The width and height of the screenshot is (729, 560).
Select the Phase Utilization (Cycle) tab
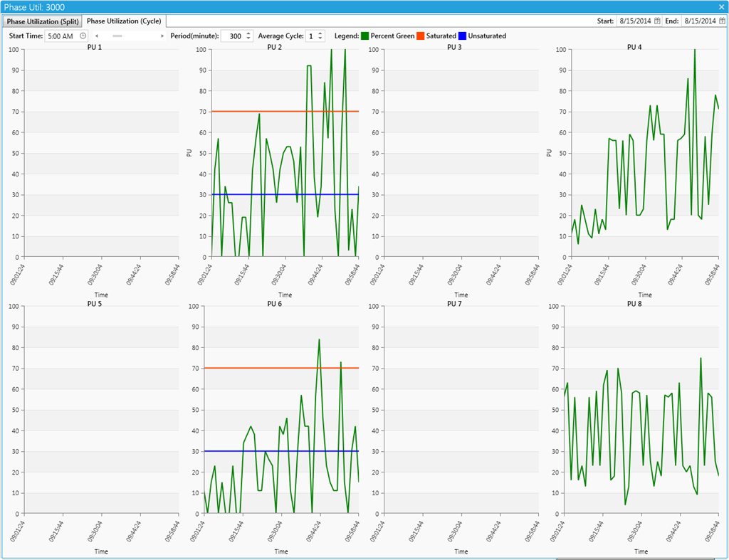124,21
